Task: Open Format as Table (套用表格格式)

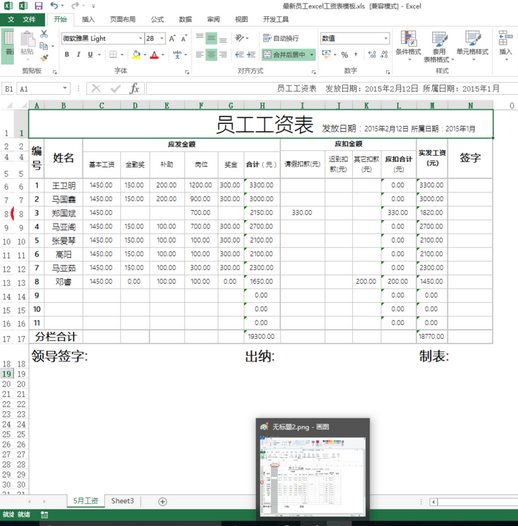Action: tap(439, 46)
